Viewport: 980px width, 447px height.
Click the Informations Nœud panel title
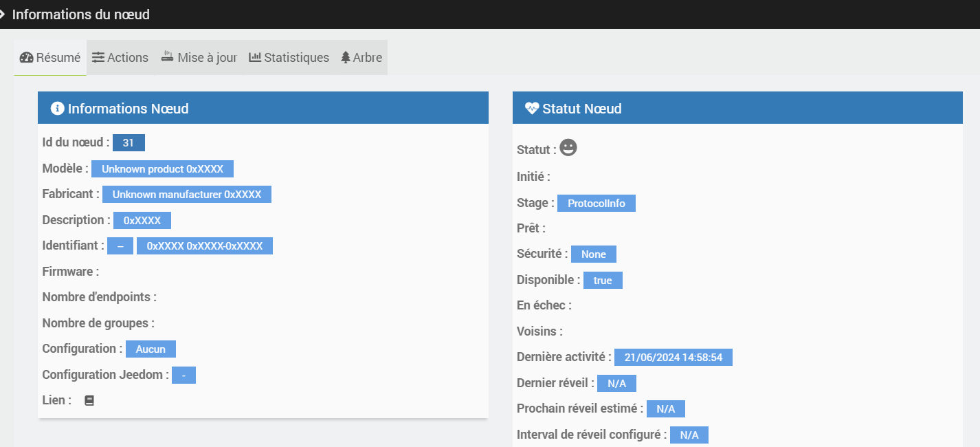pos(129,109)
